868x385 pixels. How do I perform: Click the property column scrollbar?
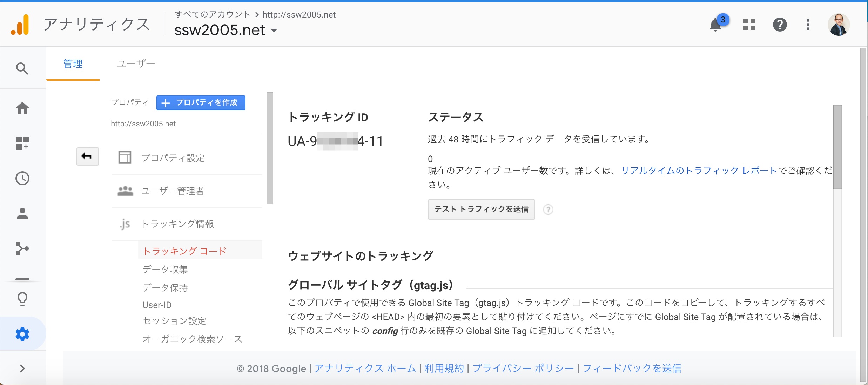pos(269,148)
